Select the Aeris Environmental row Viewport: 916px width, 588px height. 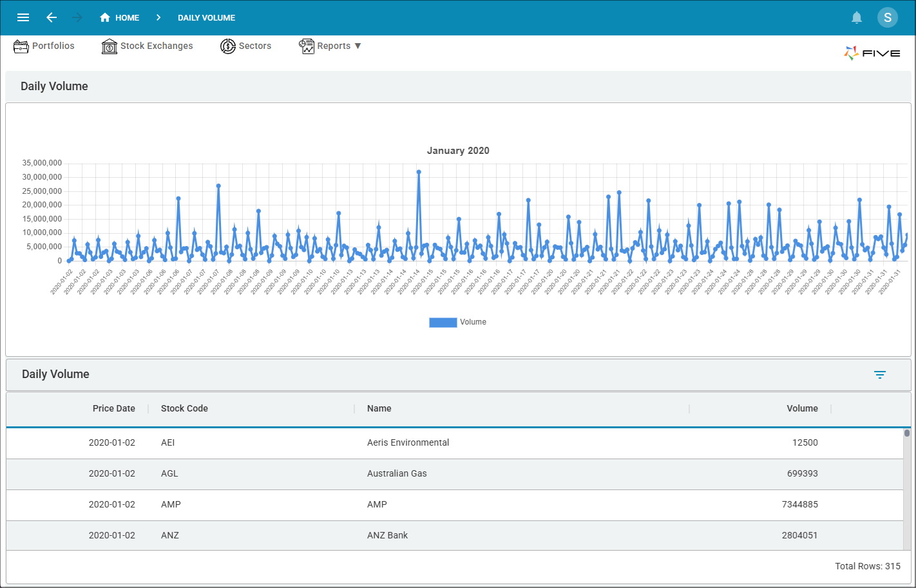(x=408, y=442)
